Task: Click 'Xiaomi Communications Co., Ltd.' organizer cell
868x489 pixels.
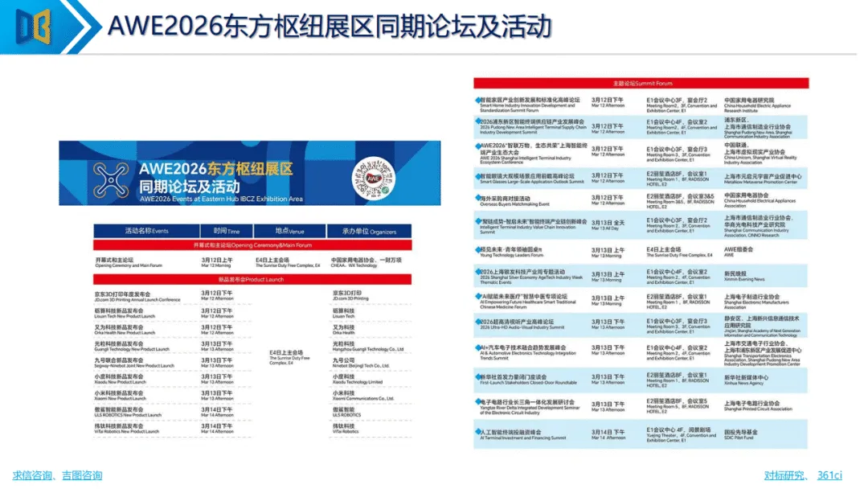Action: [363, 396]
